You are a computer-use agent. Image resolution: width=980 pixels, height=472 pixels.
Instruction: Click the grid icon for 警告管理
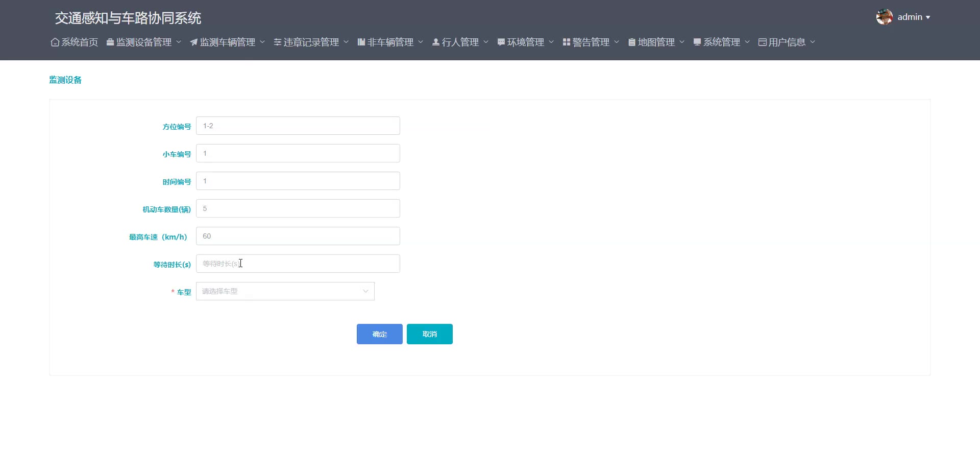pyautogui.click(x=567, y=42)
